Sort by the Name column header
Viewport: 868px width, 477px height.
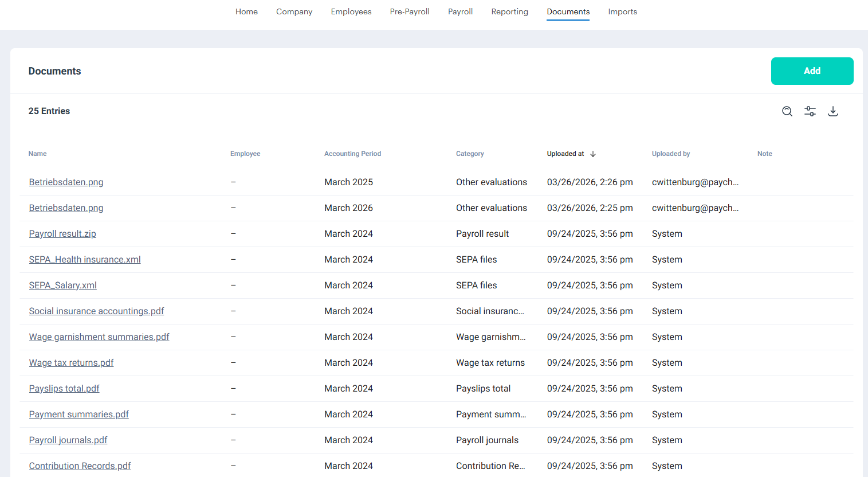38,154
